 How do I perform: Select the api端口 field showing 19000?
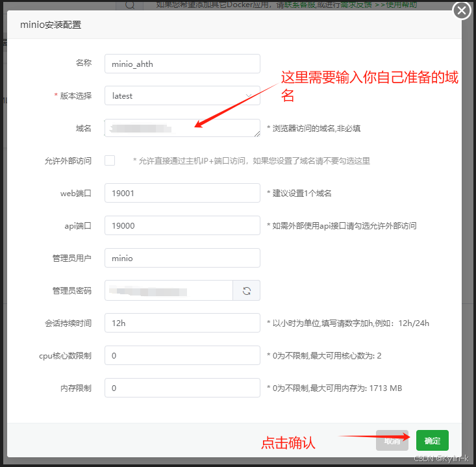182,225
